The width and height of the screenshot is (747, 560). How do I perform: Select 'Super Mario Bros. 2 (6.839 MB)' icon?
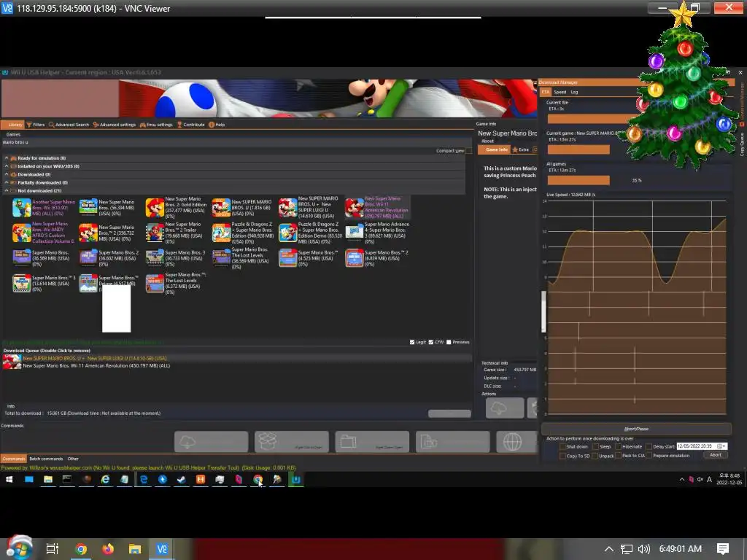355,258
